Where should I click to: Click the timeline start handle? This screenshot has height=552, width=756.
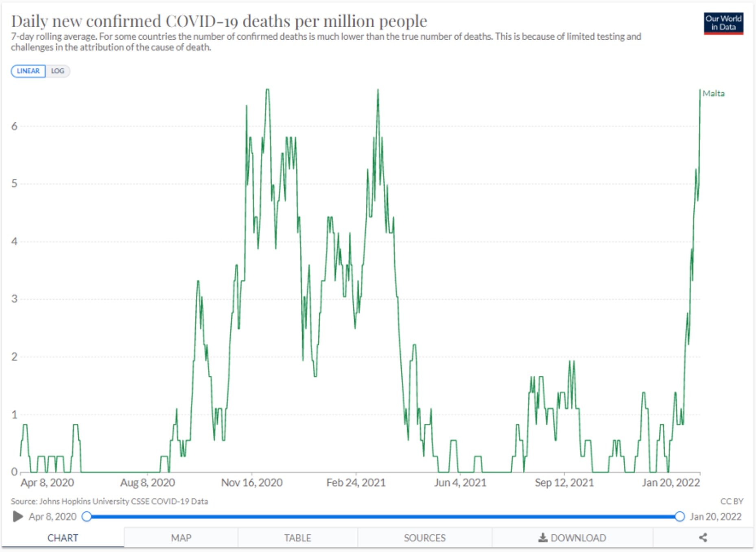point(87,517)
